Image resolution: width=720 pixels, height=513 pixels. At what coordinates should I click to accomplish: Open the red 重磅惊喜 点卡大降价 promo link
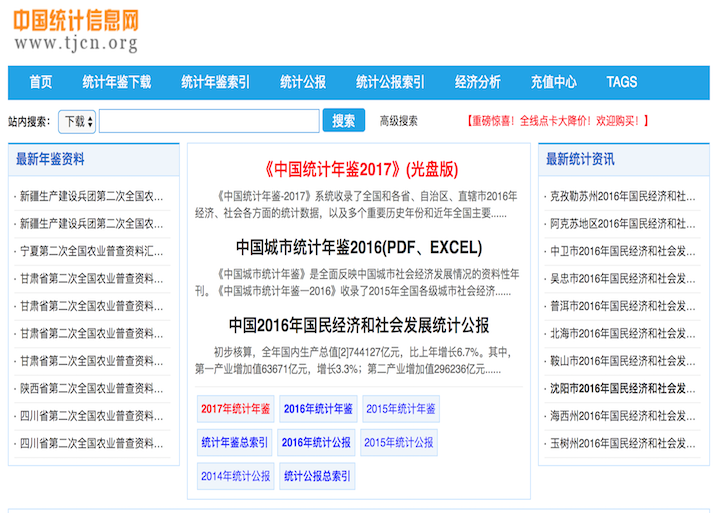[557, 121]
